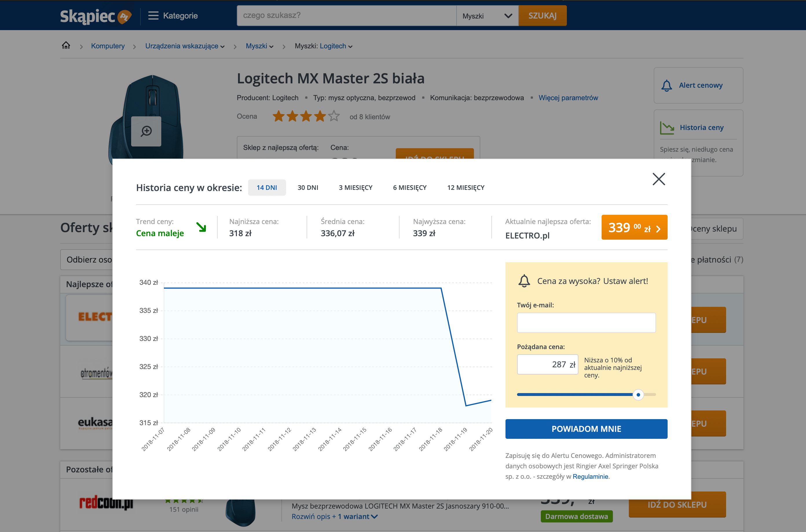Click the Alert cenowy bell icon
The width and height of the screenshot is (806, 532).
[x=666, y=85]
